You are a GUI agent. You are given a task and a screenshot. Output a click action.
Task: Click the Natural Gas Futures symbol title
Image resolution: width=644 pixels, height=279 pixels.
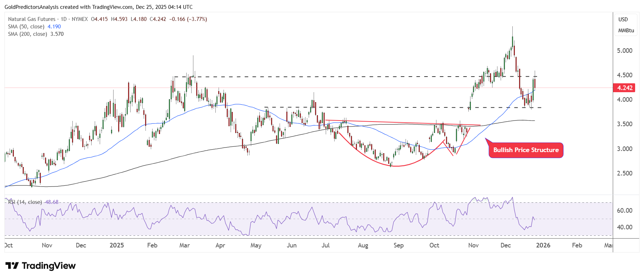[32, 19]
